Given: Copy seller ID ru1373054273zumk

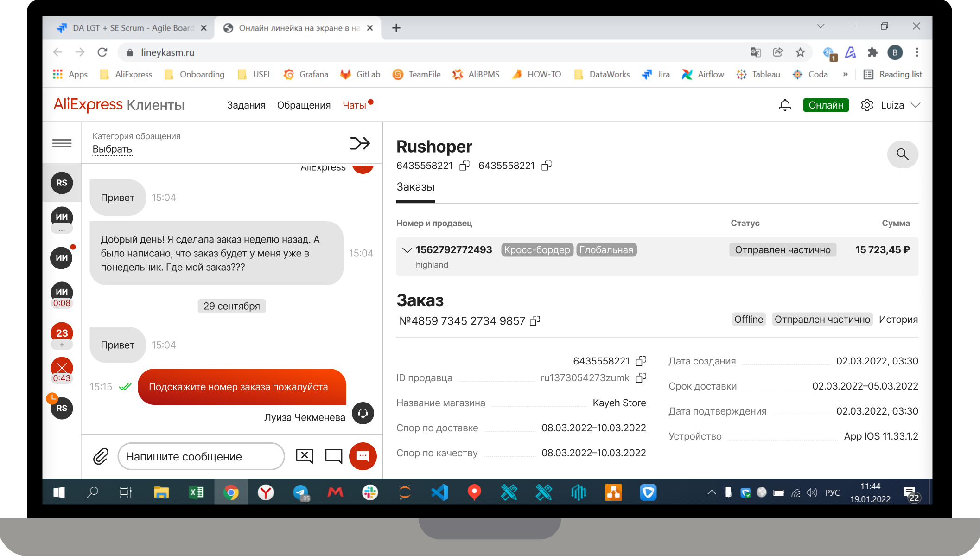Looking at the screenshot, I should point(641,378).
